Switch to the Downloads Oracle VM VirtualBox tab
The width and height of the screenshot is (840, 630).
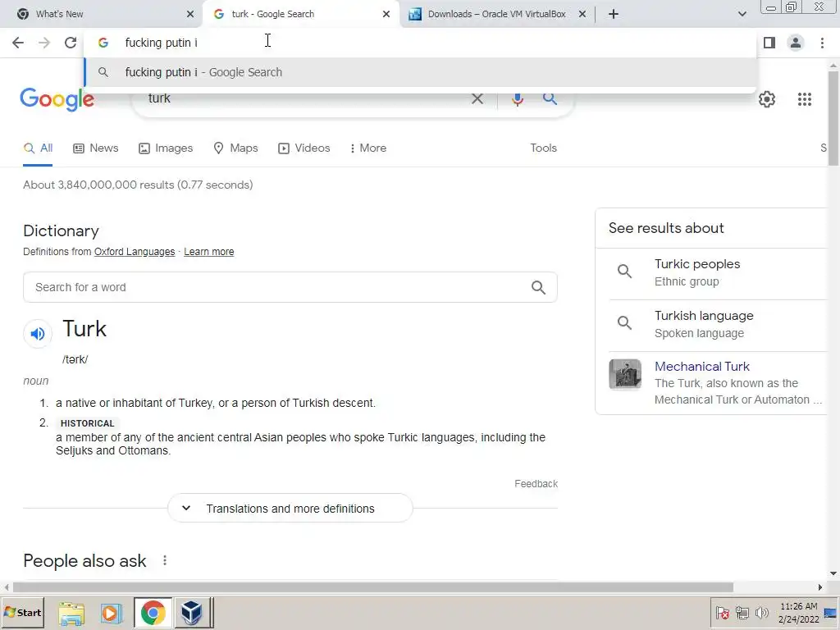point(497,14)
